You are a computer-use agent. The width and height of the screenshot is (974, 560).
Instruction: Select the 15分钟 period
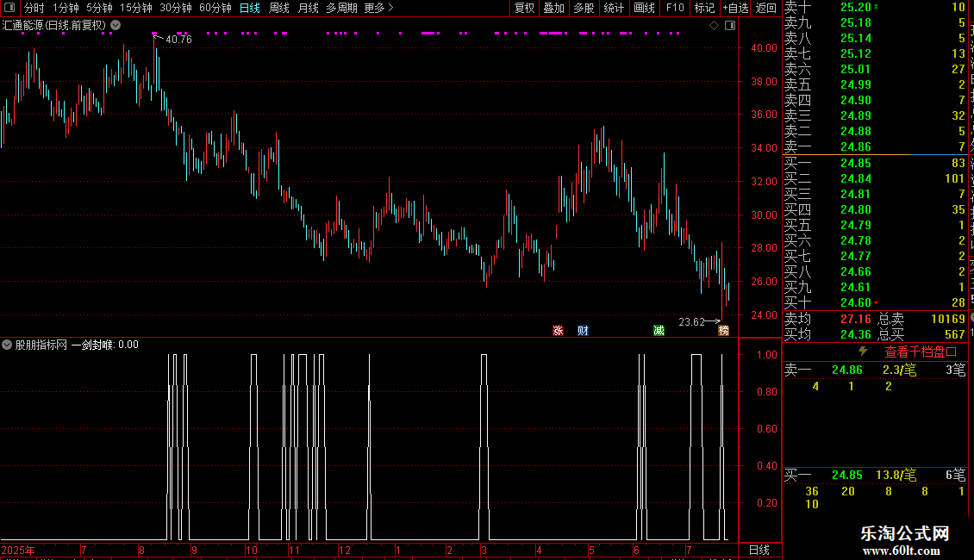(x=136, y=8)
